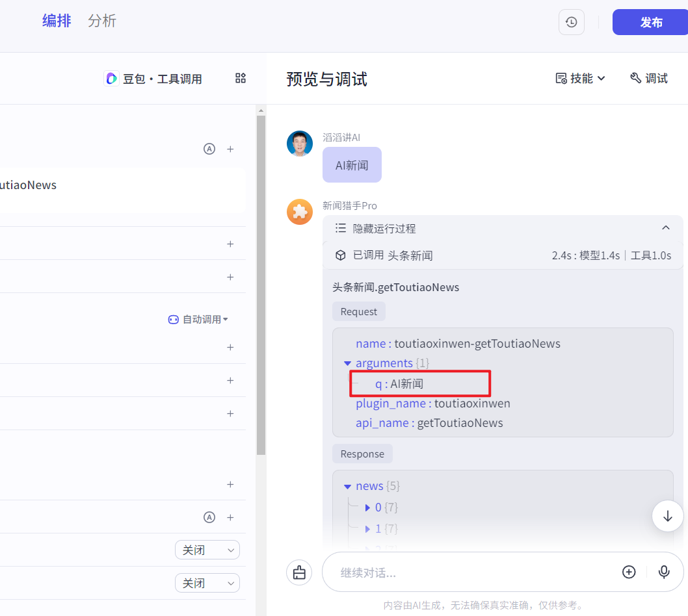Open the 自动调用 dropdown
The height and width of the screenshot is (616, 688).
tap(205, 319)
